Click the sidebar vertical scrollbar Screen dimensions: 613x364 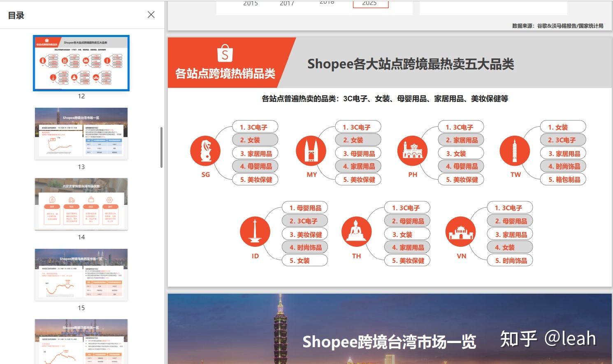pos(161,147)
